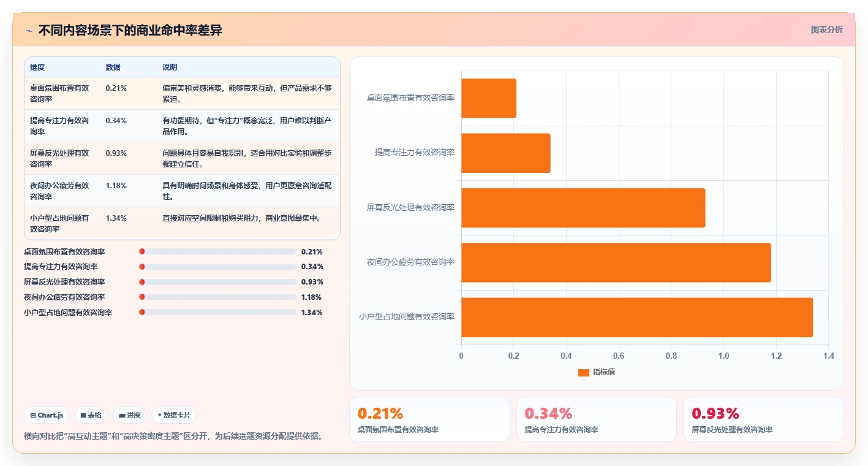Click the 屏幕反光处理有效咨询率 progress bar
The width and height of the screenshot is (868, 466).
point(218,282)
